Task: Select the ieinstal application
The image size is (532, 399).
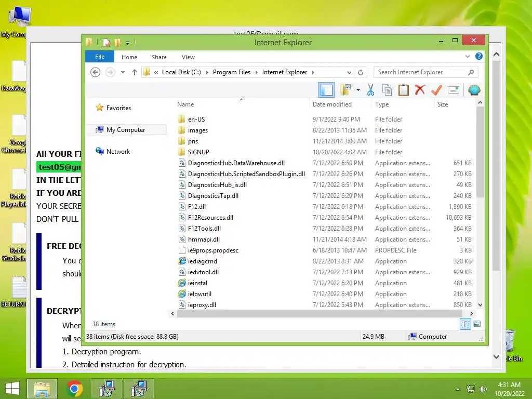Action: click(x=197, y=283)
